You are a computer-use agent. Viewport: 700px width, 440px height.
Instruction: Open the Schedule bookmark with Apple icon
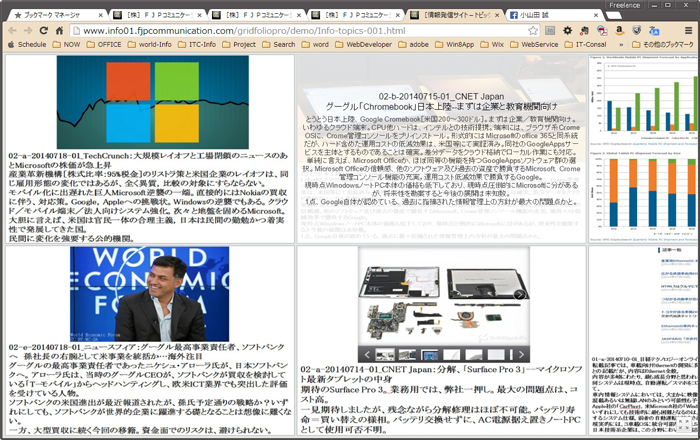pos(27,44)
